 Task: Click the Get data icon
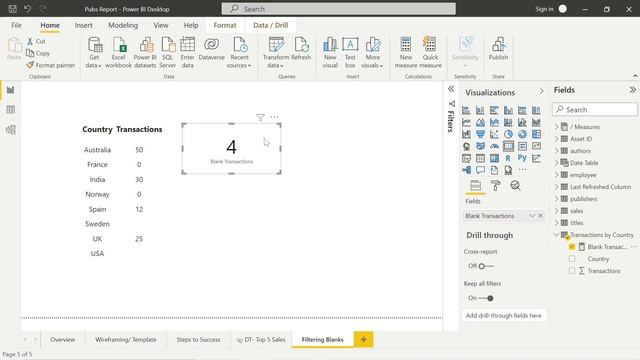click(95, 45)
